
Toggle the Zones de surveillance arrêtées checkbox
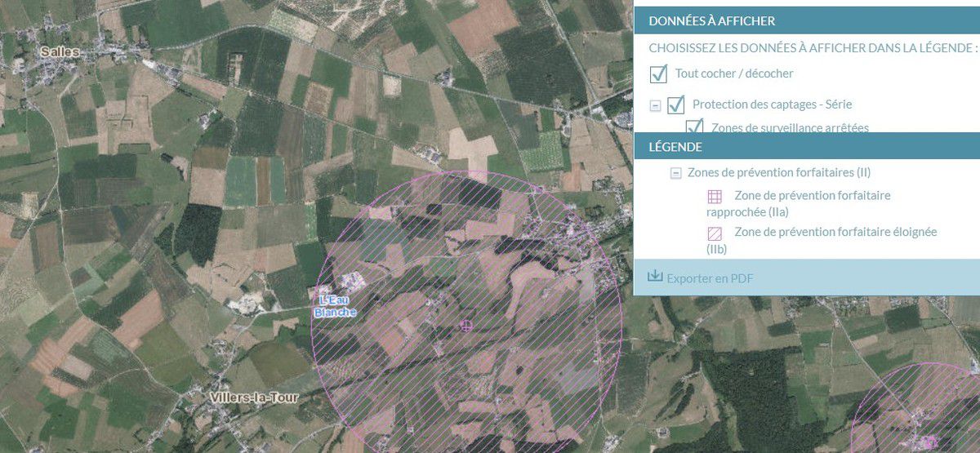click(x=694, y=126)
